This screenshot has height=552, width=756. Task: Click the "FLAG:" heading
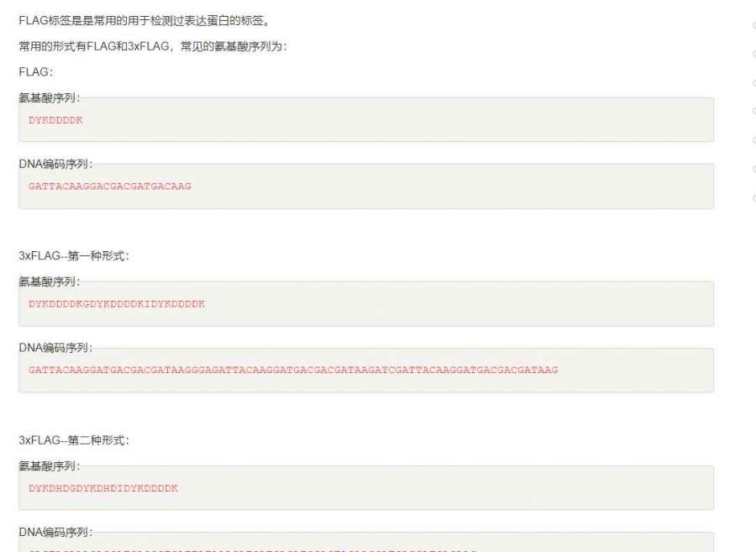click(36, 71)
